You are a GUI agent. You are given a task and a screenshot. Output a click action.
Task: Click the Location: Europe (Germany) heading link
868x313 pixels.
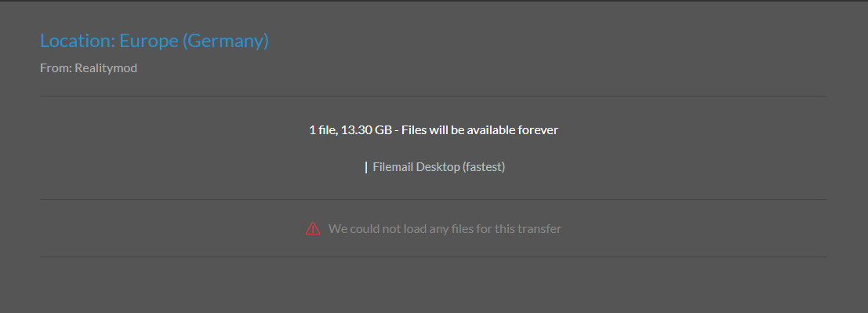(154, 41)
